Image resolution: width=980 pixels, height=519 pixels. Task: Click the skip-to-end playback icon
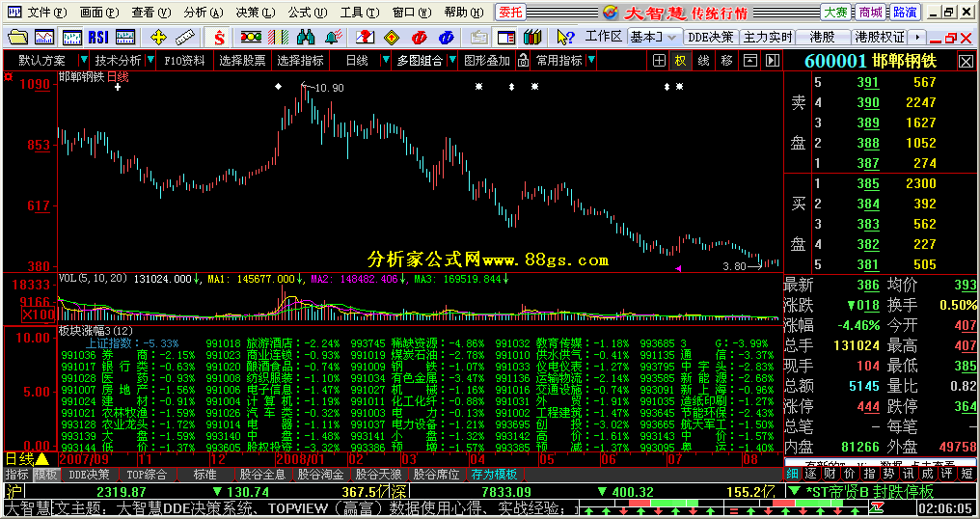pyautogui.click(x=774, y=61)
